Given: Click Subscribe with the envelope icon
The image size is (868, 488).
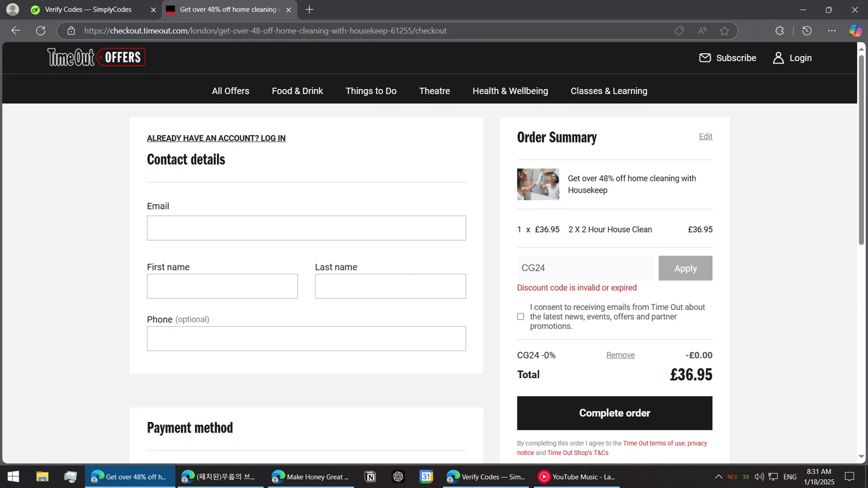Looking at the screenshot, I should [x=727, y=58].
